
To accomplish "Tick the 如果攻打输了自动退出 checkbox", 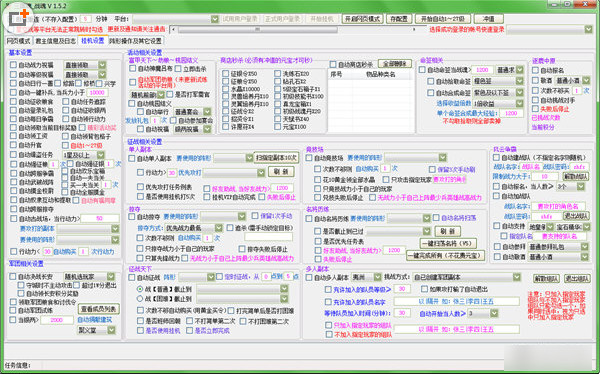I will point(424,289).
